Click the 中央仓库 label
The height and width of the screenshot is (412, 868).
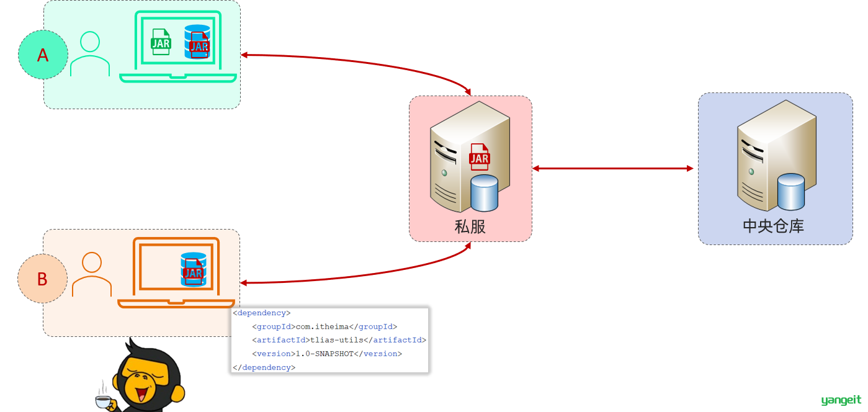click(774, 225)
